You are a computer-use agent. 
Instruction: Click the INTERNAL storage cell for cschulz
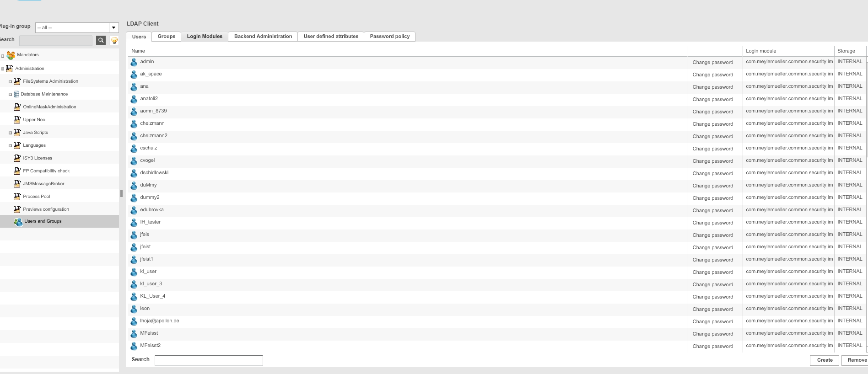[850, 148]
